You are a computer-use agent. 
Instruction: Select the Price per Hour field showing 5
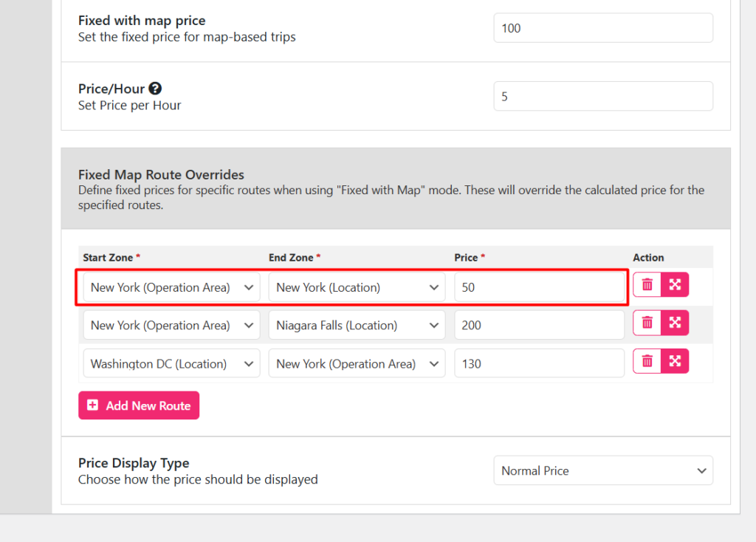point(602,96)
